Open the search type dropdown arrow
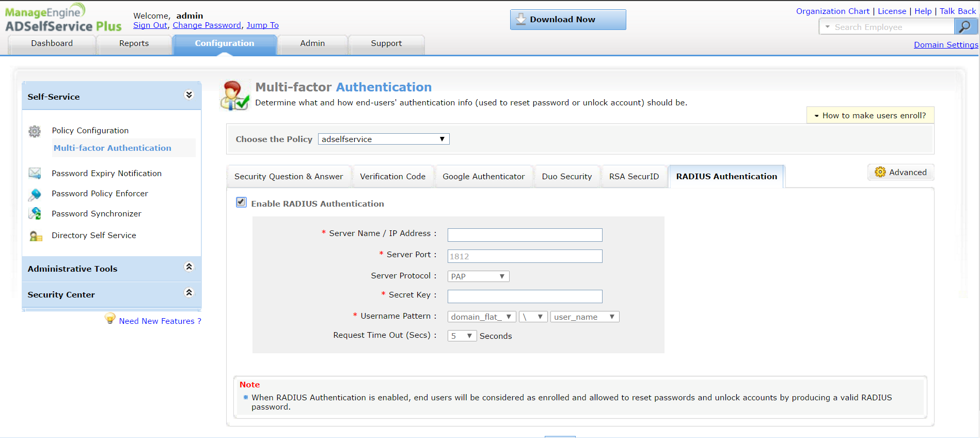980x438 pixels. [827, 27]
